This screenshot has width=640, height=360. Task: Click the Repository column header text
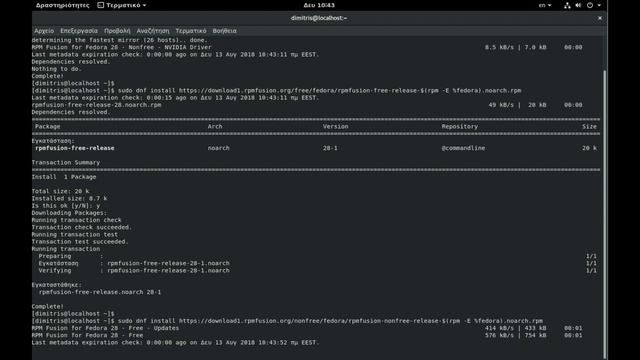click(460, 127)
